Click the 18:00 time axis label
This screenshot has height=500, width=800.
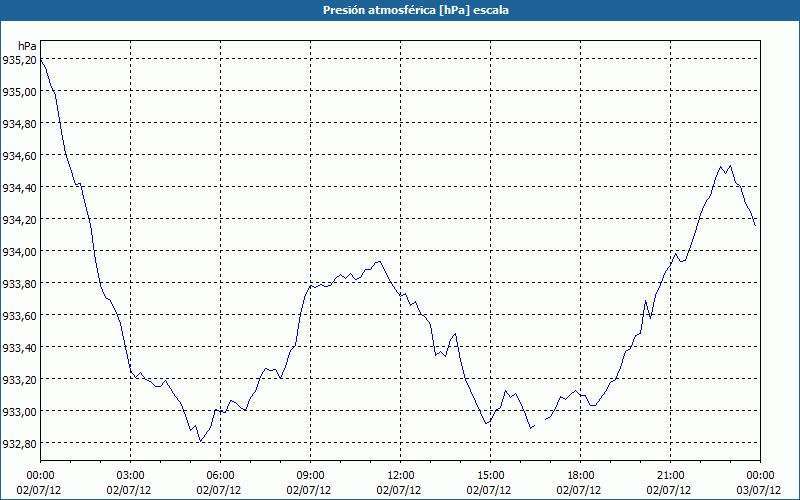tap(581, 475)
